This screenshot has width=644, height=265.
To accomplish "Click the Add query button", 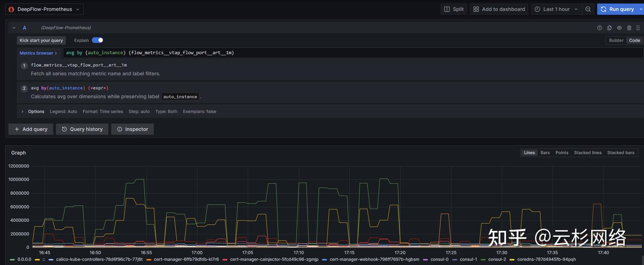I will [x=31, y=129].
